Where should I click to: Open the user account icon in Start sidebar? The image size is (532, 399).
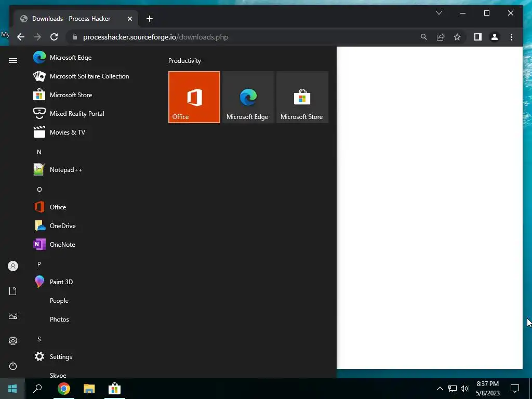(13, 266)
